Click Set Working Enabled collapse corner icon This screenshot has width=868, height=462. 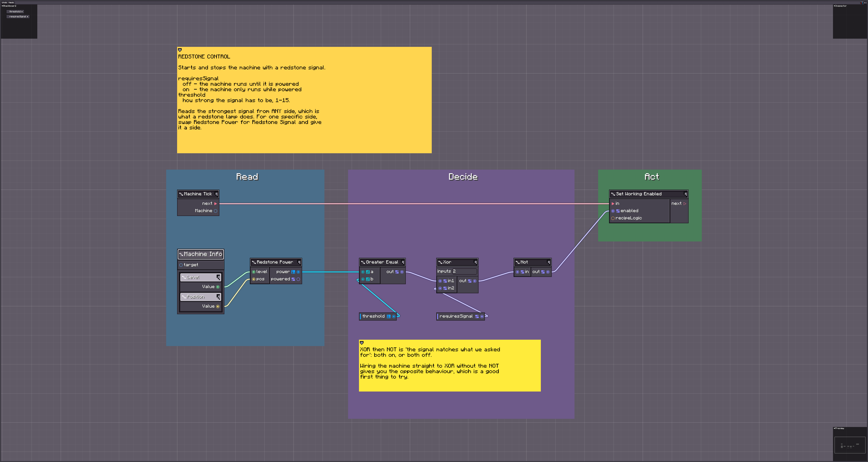[686, 194]
